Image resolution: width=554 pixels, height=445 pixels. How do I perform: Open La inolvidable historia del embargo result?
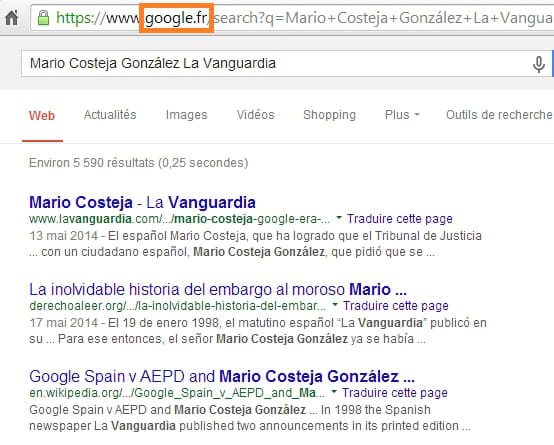click(x=218, y=289)
